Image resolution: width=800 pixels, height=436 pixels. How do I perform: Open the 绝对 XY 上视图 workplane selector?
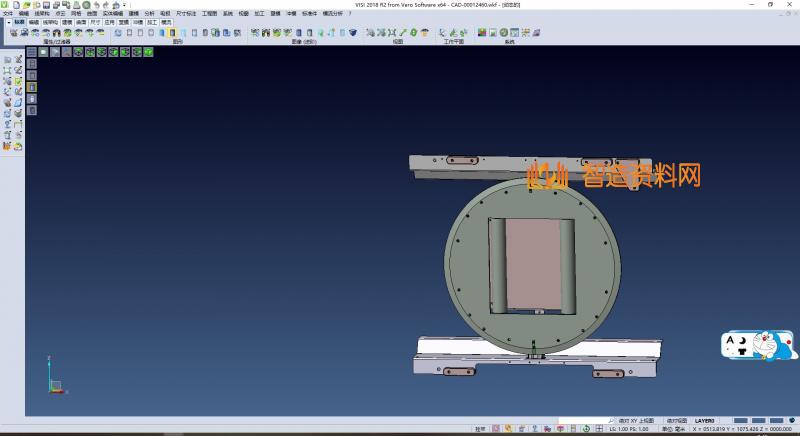coord(638,421)
